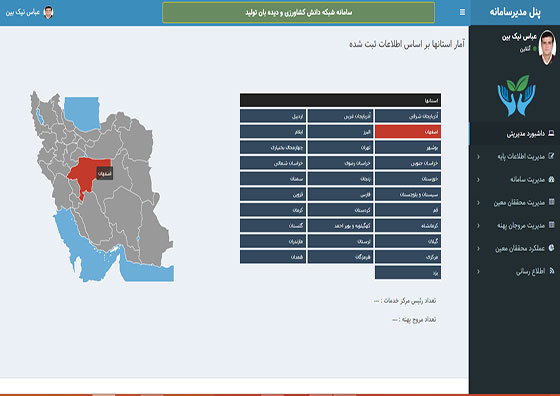Expand the مدیریت اطلاعات پایه chevron

click(x=478, y=156)
